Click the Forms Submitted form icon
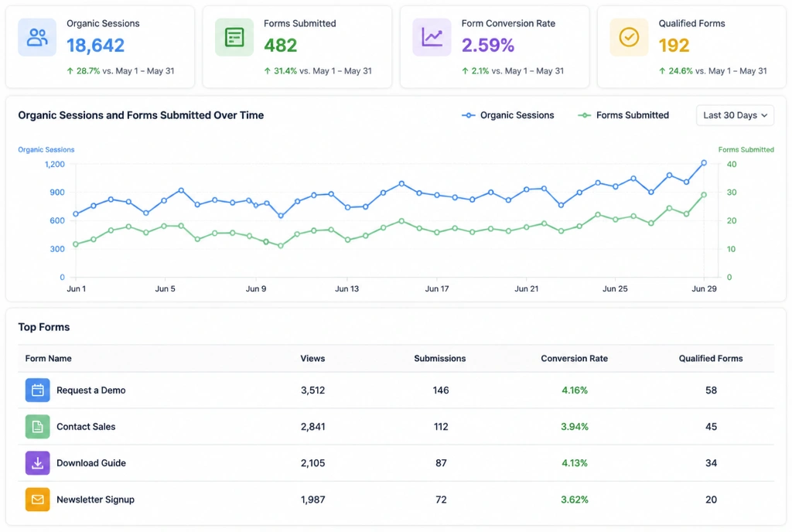This screenshot has height=532, width=792. (x=234, y=37)
